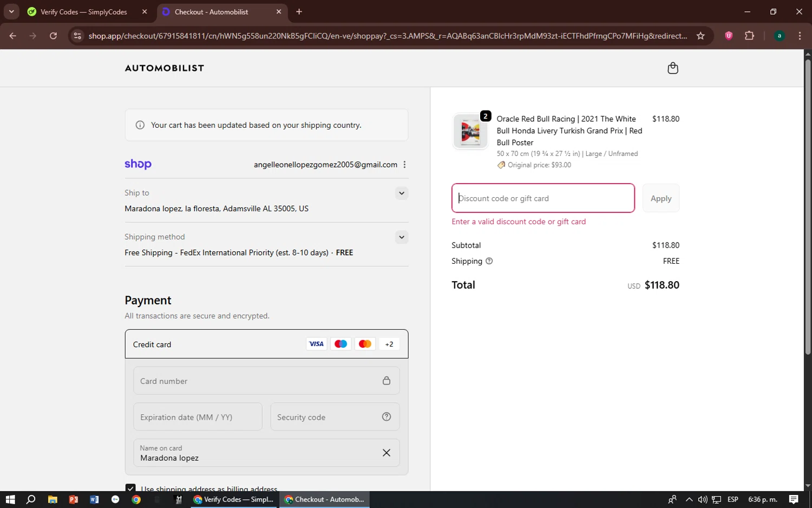
Task: Click the Visa card logo
Action: pyautogui.click(x=316, y=344)
